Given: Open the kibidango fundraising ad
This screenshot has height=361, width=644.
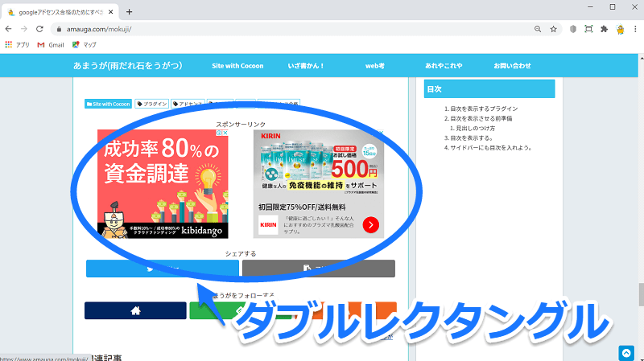Looking at the screenshot, I should click(x=163, y=185).
